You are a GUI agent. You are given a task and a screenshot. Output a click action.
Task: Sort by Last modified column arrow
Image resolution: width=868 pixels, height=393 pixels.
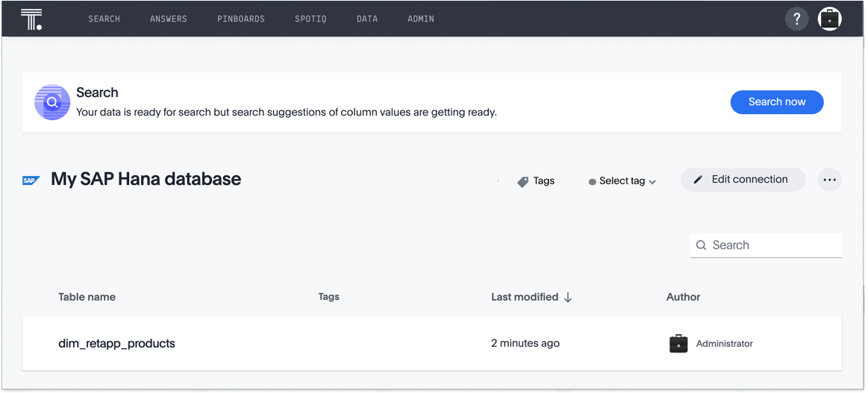click(568, 297)
